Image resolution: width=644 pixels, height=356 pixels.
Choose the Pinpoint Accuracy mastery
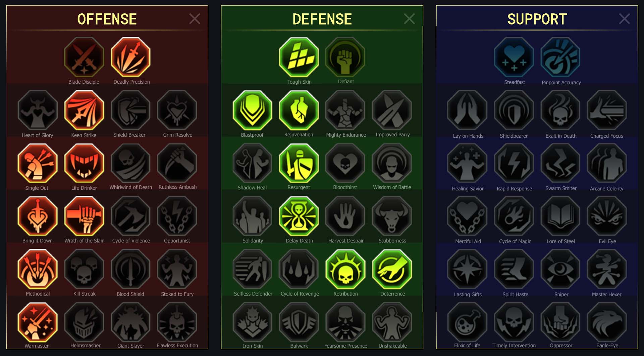pos(560,57)
